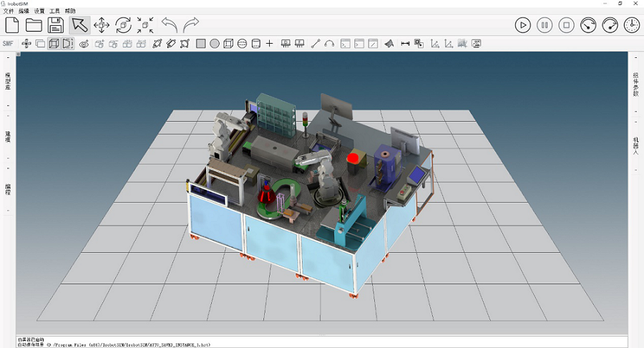Click the red sphere in the 3D scene
This screenshot has width=644, height=348.
(352, 157)
